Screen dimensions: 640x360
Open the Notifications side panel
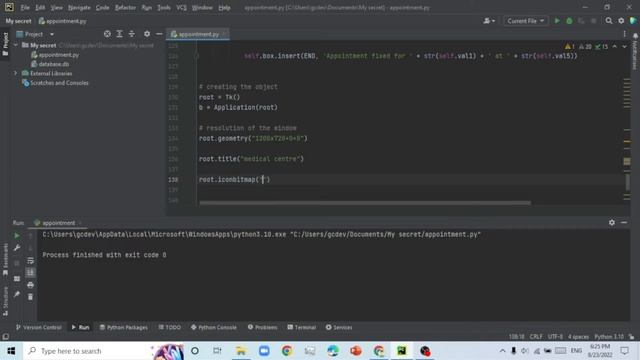[635, 52]
